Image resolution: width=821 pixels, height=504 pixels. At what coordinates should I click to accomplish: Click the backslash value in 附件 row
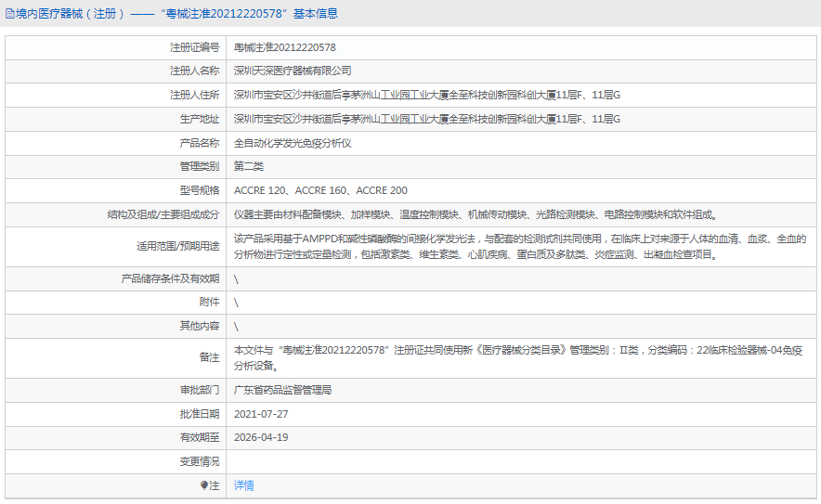236,303
